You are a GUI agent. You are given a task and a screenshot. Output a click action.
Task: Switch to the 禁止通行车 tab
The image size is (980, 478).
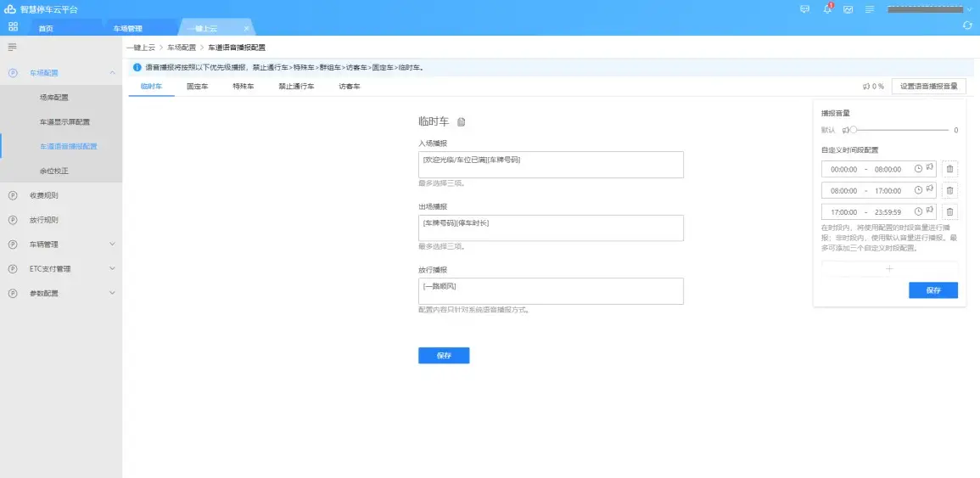[296, 87]
